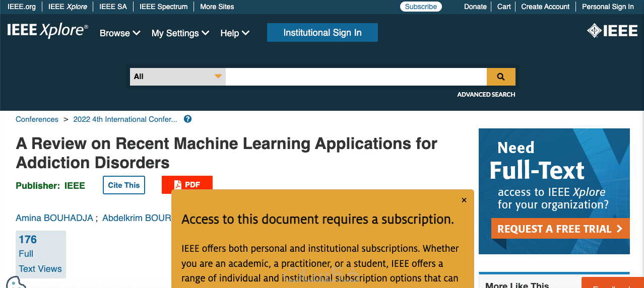
Task: Click the Donate link
Action: tap(475, 7)
